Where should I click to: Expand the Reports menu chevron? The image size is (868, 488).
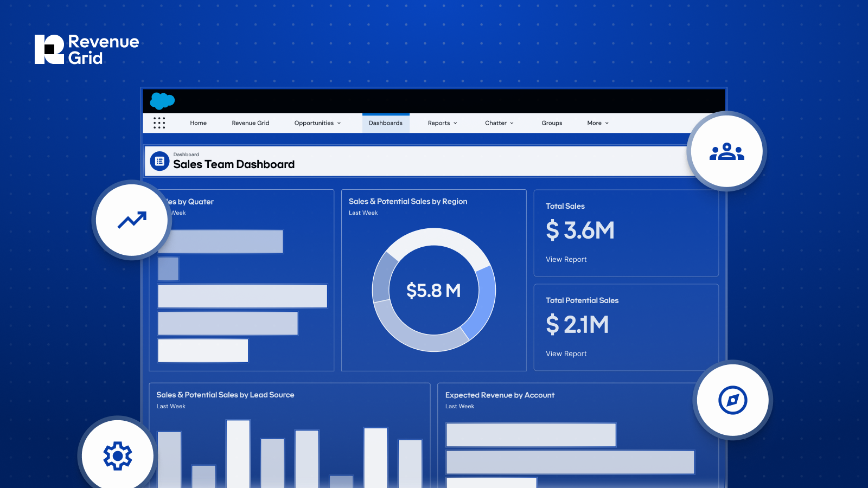(x=455, y=123)
